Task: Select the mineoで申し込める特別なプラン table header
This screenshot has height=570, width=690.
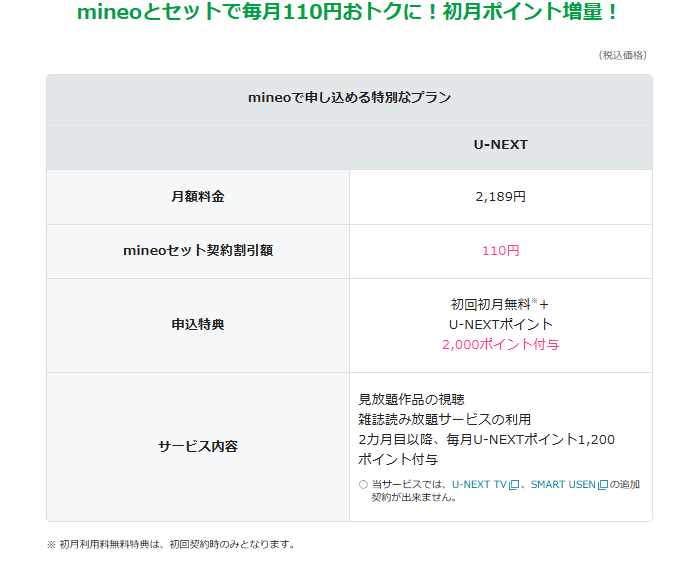Action: 348,98
